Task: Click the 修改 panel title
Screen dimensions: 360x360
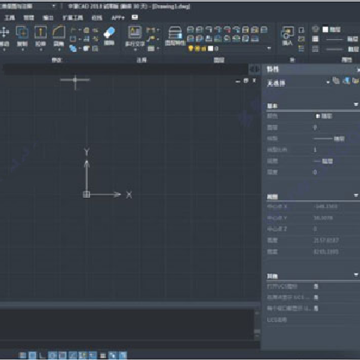Action: [x=57, y=60]
